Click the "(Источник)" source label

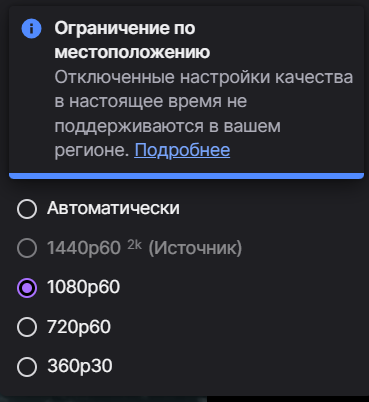click(195, 248)
